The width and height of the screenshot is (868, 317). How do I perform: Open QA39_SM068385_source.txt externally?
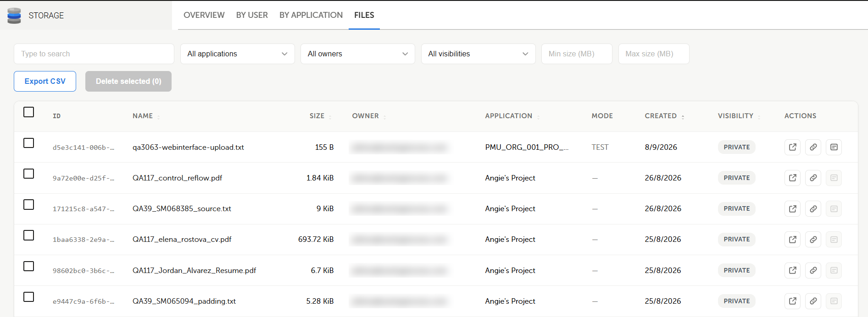(x=792, y=209)
